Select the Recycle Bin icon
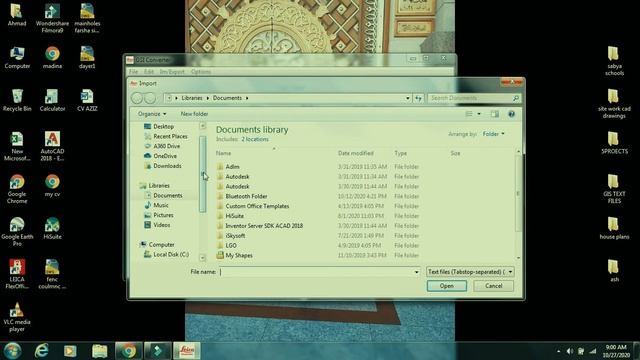The width and height of the screenshot is (640, 360). pyautogui.click(x=17, y=100)
